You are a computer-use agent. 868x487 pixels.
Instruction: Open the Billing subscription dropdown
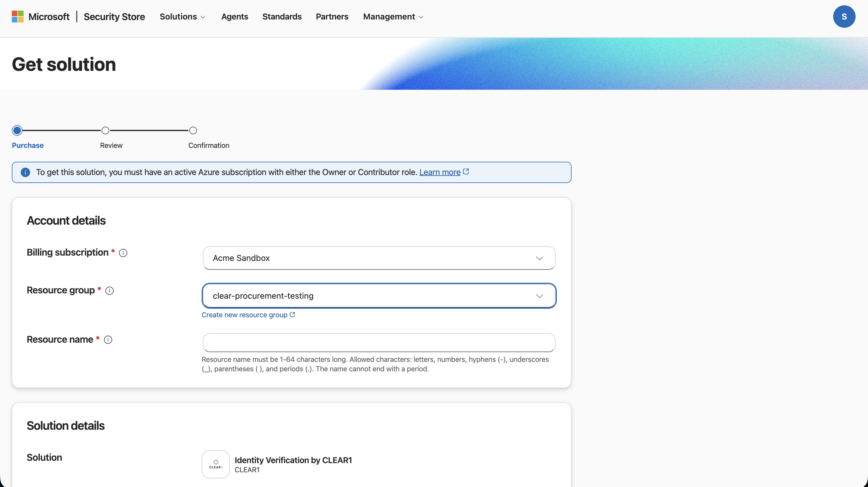coord(379,258)
